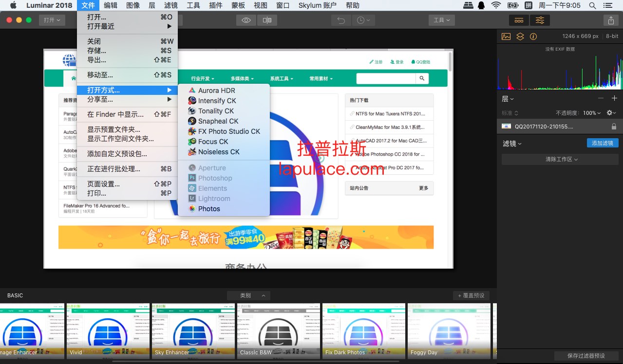The width and height of the screenshot is (623, 364).
Task: Open the layer settings gear menu
Action: point(611,113)
